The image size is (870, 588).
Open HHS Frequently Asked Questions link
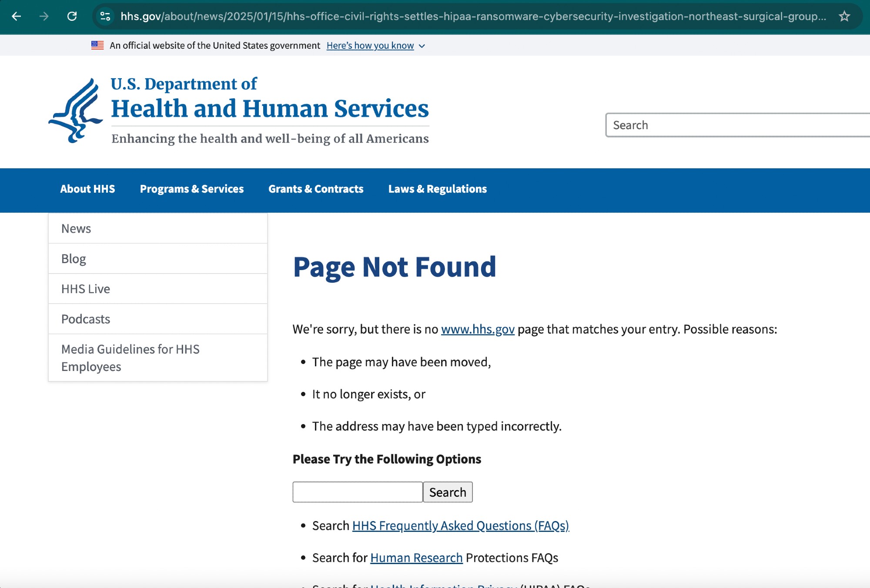[460, 526]
